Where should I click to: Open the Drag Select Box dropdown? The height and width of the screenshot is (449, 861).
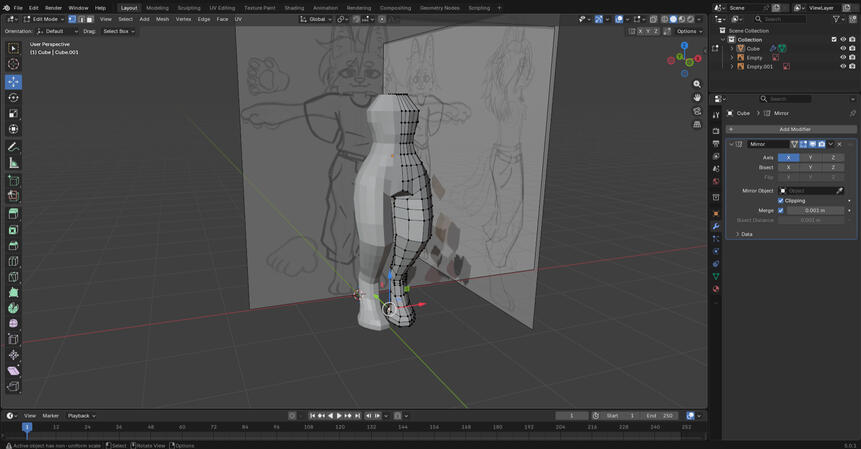coord(118,31)
